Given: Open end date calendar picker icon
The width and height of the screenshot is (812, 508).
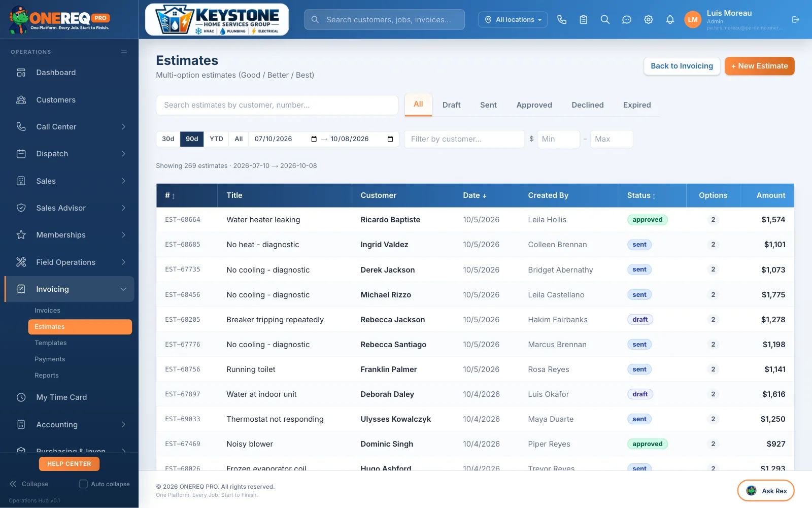Looking at the screenshot, I should pyautogui.click(x=390, y=139).
